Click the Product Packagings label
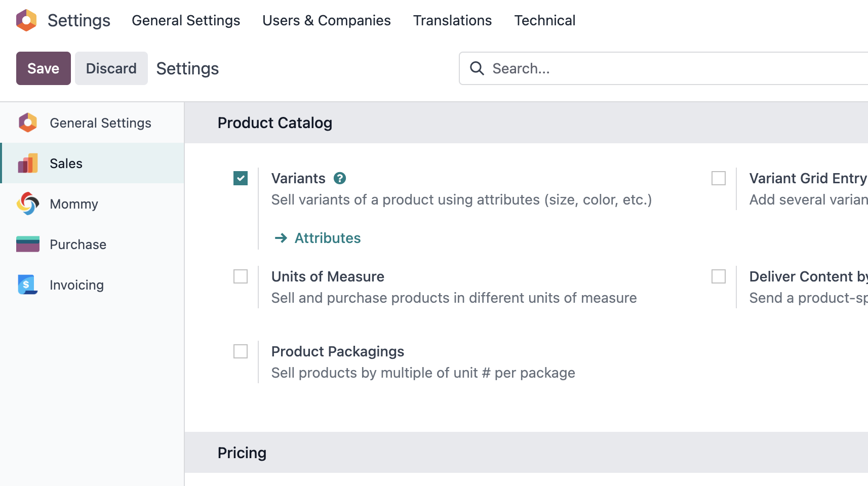The width and height of the screenshot is (868, 486). pos(338,351)
